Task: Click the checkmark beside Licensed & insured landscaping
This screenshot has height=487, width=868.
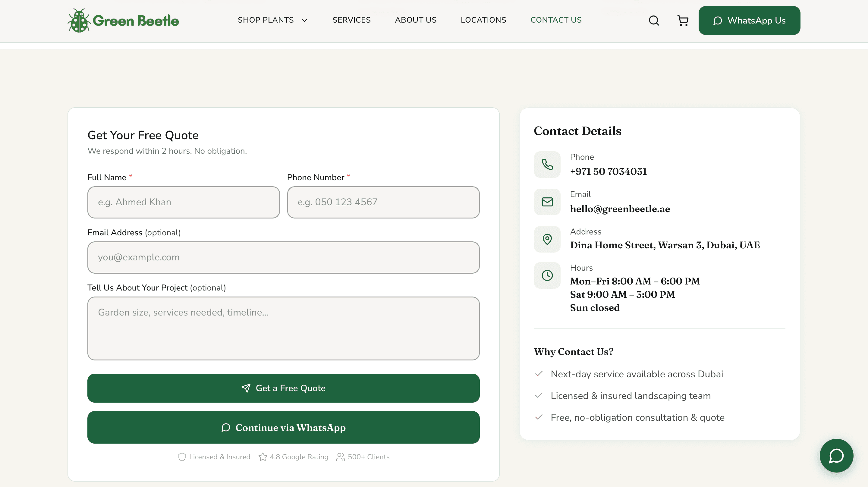Action: coord(539,395)
